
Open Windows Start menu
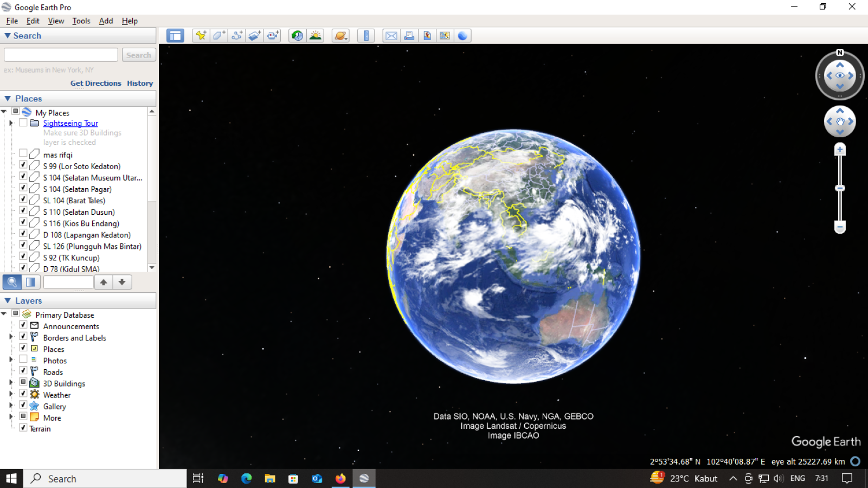(x=11, y=478)
